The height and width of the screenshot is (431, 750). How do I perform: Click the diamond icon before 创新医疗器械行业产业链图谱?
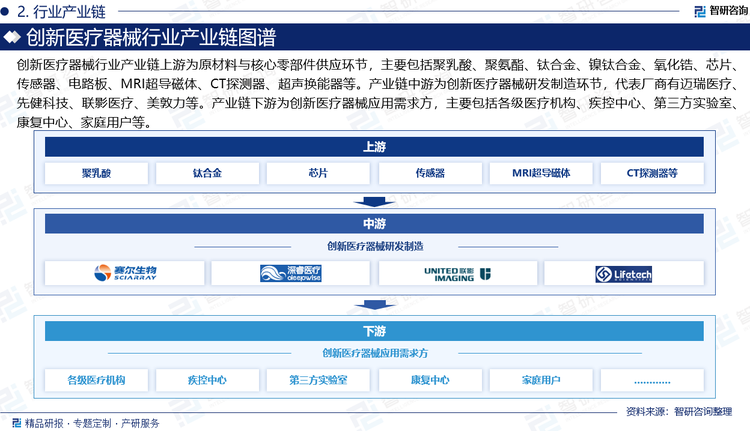pos(12,37)
